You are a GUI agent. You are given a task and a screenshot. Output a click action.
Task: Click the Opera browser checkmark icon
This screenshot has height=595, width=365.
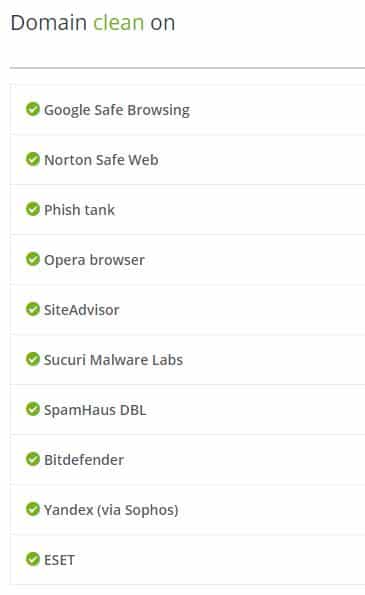(33, 259)
